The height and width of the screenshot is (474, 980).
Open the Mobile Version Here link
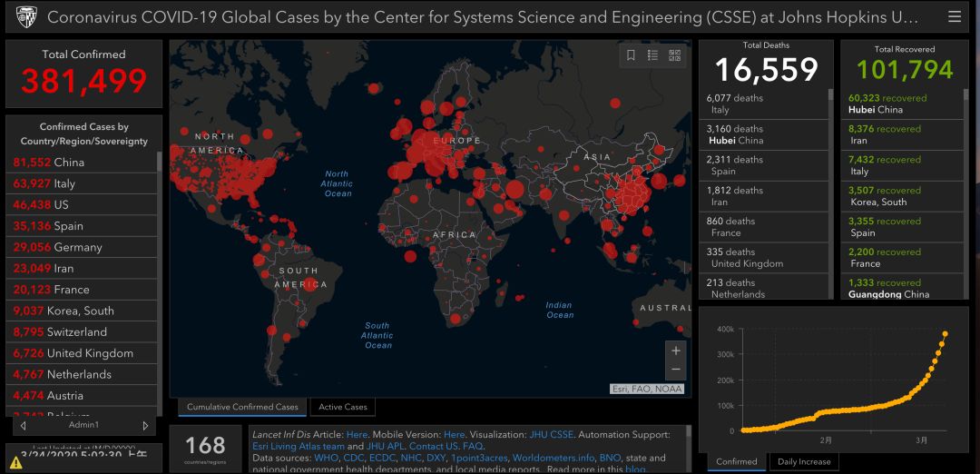(455, 434)
